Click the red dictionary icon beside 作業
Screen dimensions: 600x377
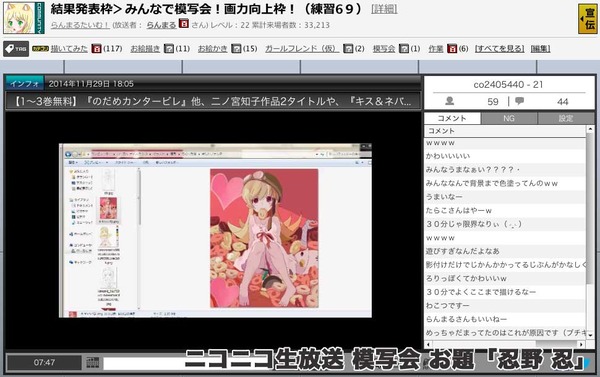tap(452, 49)
